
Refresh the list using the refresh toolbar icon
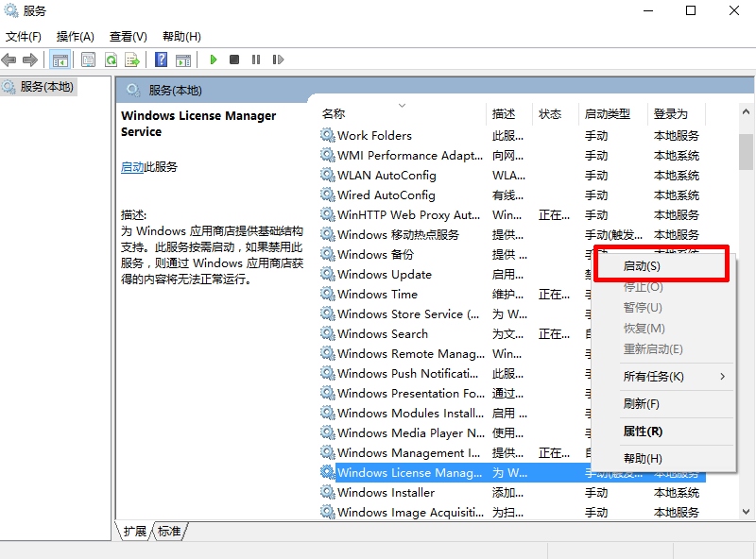tap(111, 59)
